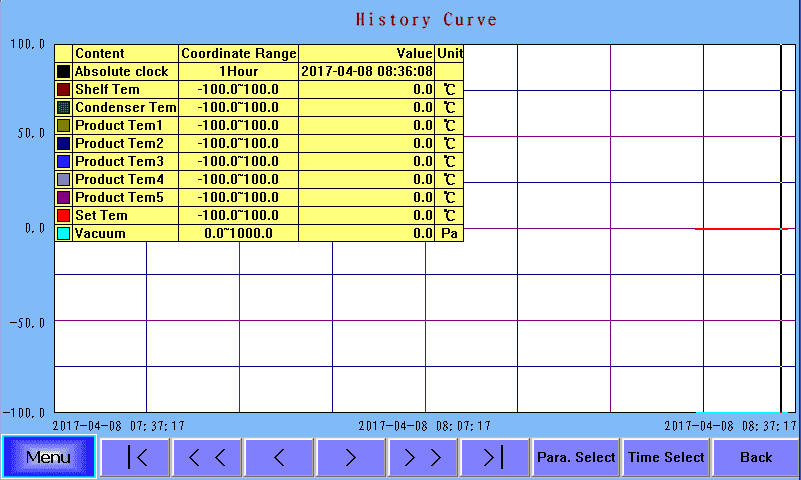Jump to latest record with >| button

(493, 457)
